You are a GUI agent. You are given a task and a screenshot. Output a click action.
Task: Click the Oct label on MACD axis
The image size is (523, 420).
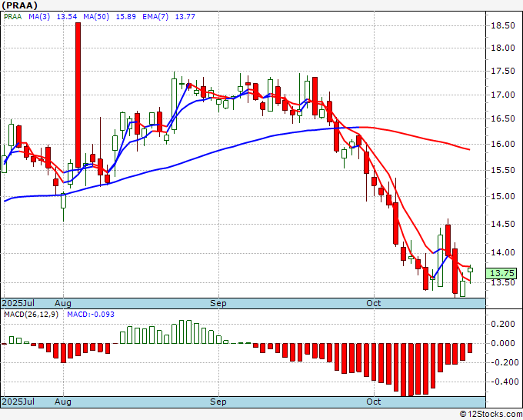point(373,402)
